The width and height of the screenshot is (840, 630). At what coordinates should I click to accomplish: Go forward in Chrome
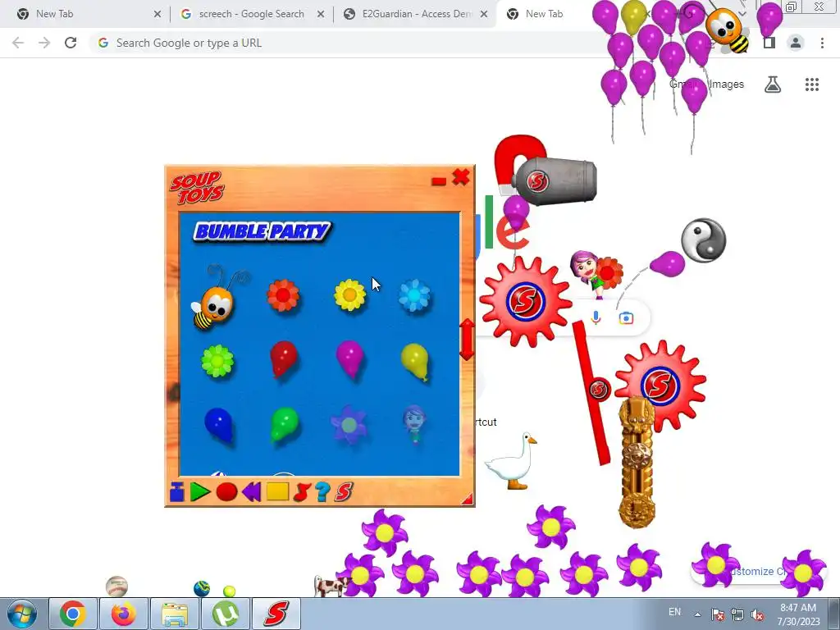44,43
